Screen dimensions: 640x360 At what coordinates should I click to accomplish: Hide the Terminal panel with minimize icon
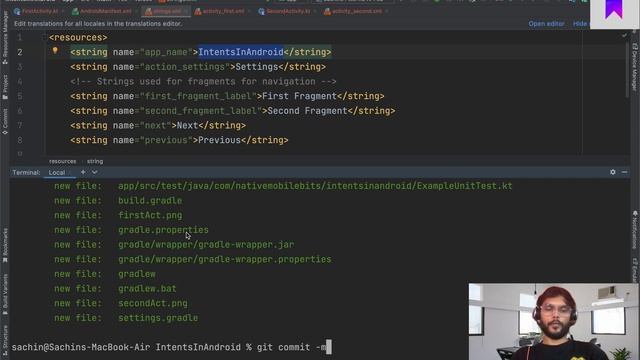point(624,172)
